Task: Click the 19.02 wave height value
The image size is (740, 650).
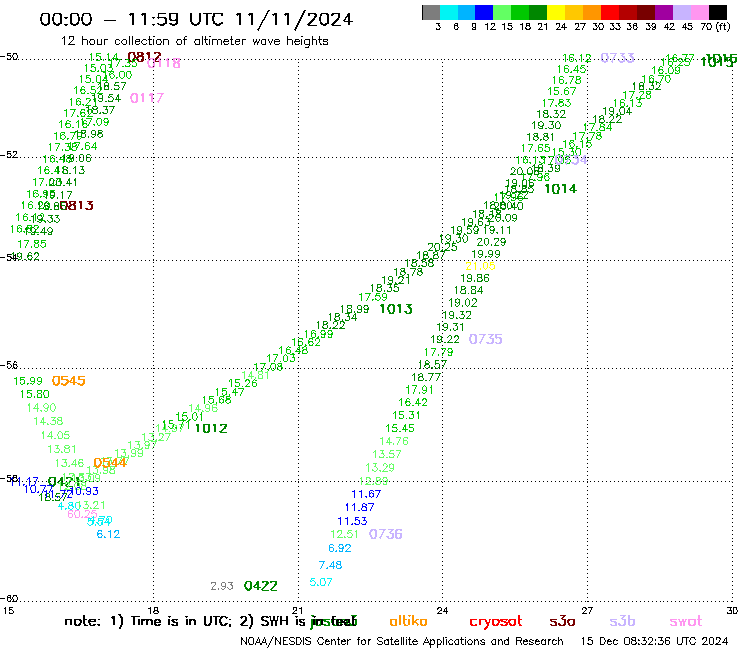Action: [x=463, y=303]
